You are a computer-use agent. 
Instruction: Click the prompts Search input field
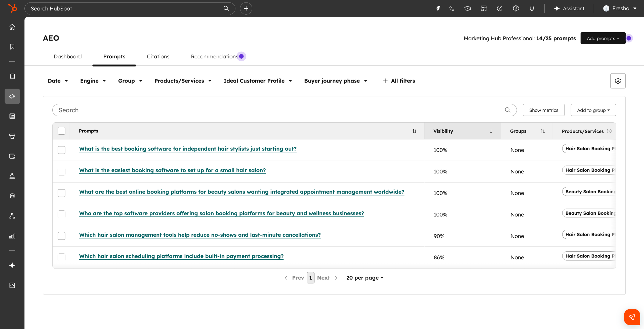pyautogui.click(x=285, y=110)
